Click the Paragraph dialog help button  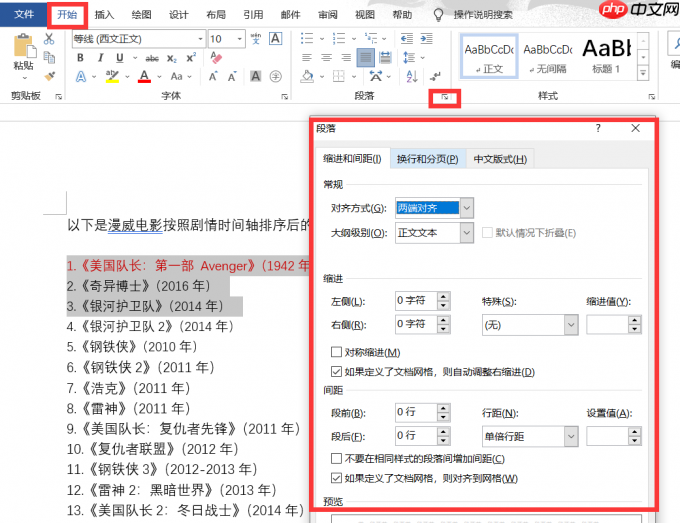[x=598, y=128]
